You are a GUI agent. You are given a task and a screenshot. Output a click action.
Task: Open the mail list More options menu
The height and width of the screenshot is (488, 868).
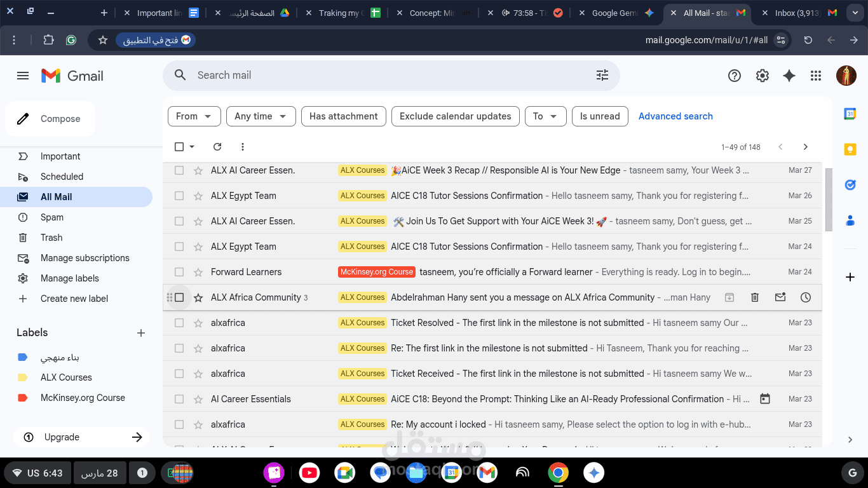tap(243, 147)
